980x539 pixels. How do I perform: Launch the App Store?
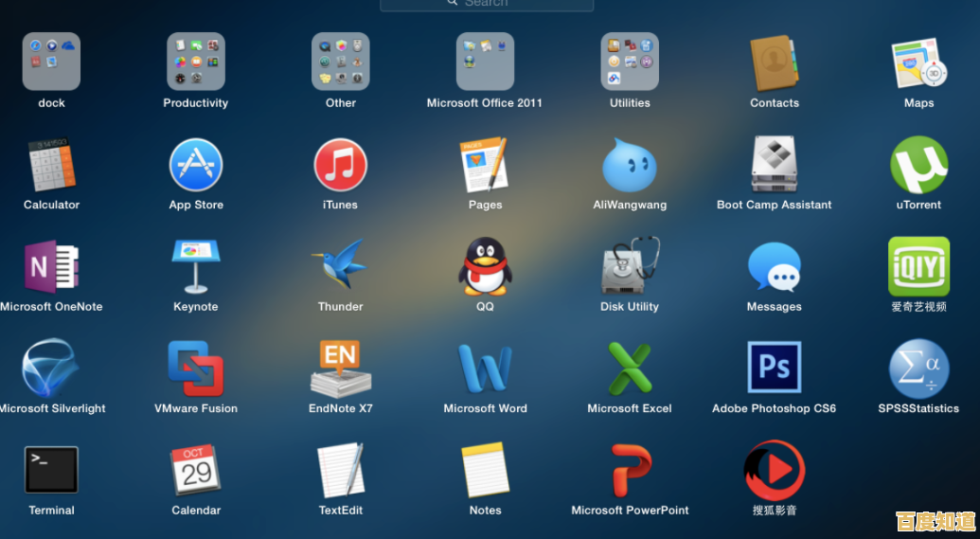196,166
